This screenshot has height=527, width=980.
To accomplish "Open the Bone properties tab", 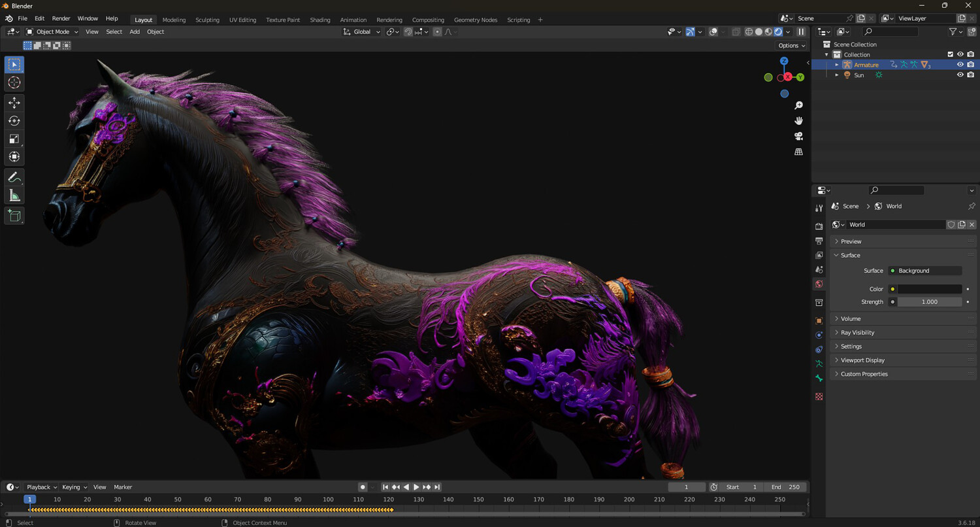I will tap(819, 378).
